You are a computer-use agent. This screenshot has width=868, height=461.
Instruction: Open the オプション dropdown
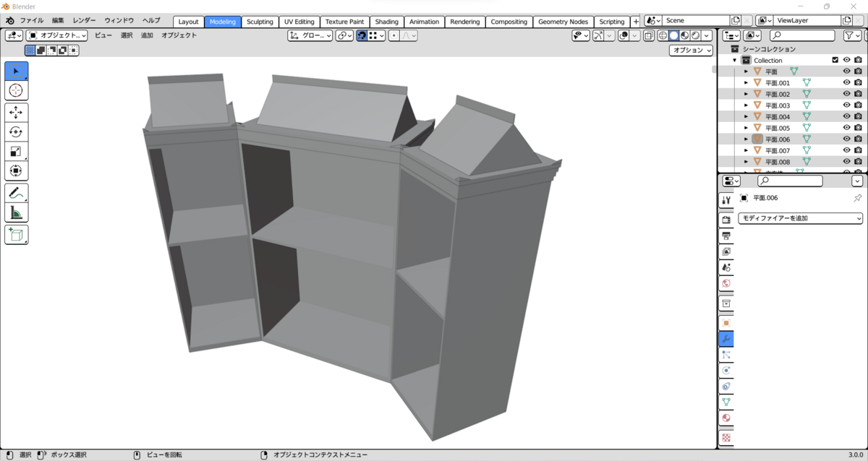[x=691, y=50]
